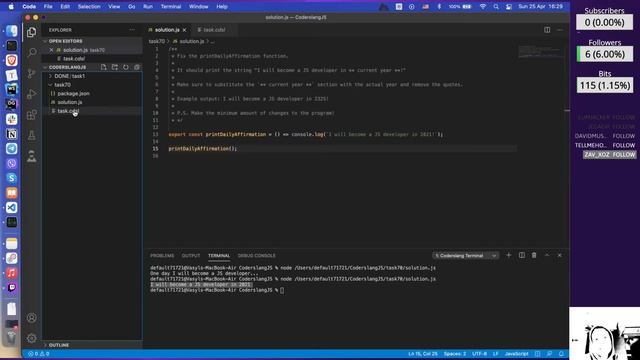Open the Search view in activity bar

tap(31, 53)
